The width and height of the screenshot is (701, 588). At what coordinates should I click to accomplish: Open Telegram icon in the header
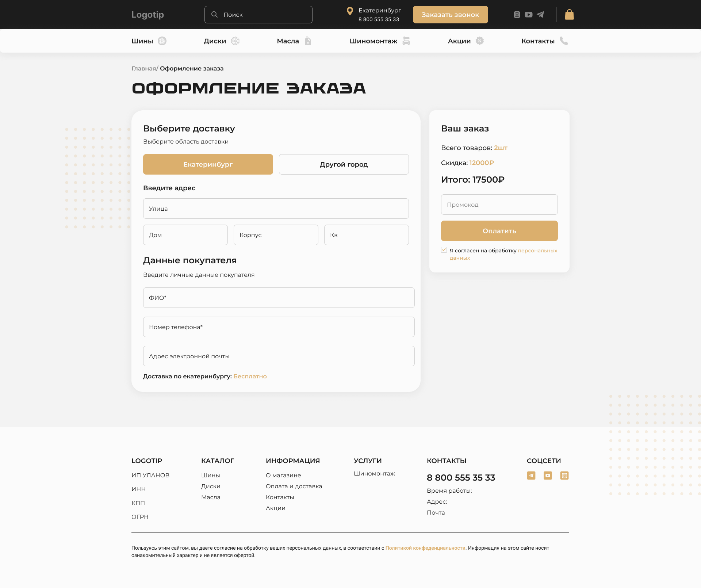pos(540,15)
